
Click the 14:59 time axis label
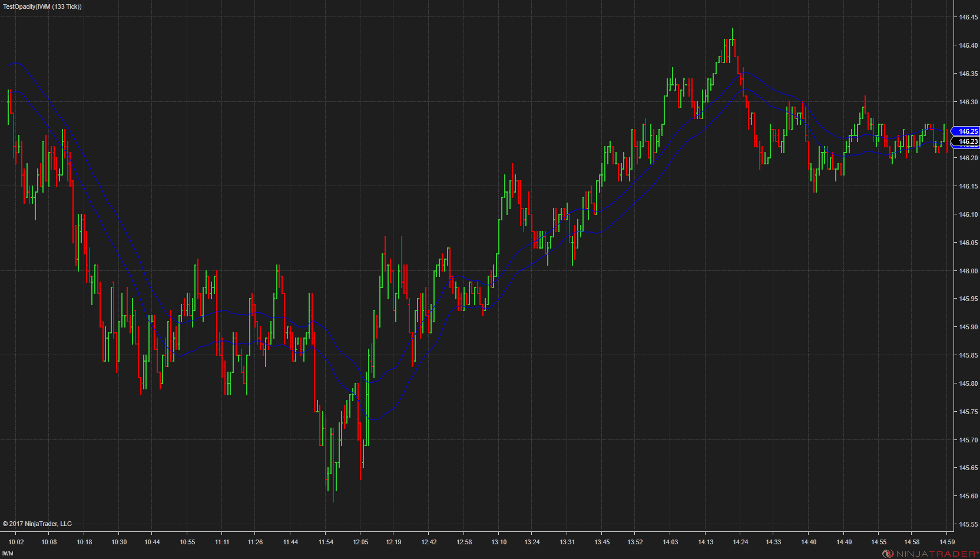947,542
